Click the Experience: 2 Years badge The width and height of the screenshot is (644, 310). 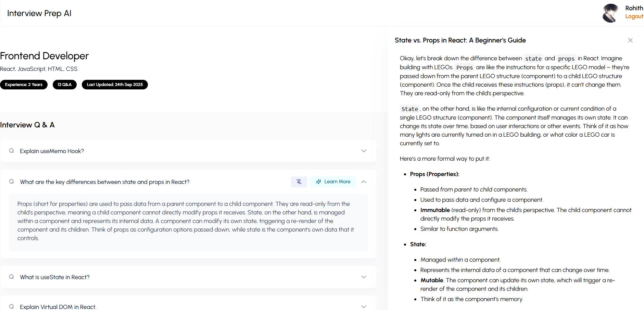point(24,85)
